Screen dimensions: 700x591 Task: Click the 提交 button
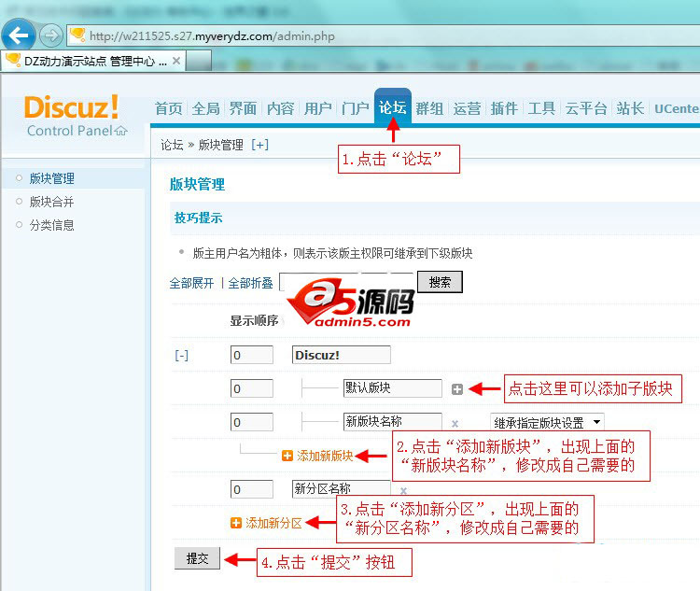click(197, 558)
